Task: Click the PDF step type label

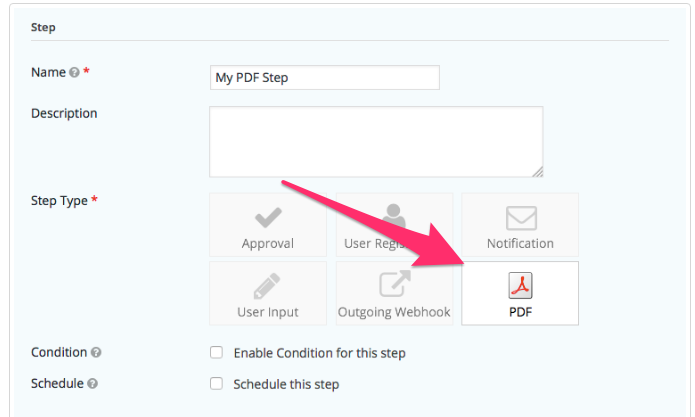Action: click(520, 312)
